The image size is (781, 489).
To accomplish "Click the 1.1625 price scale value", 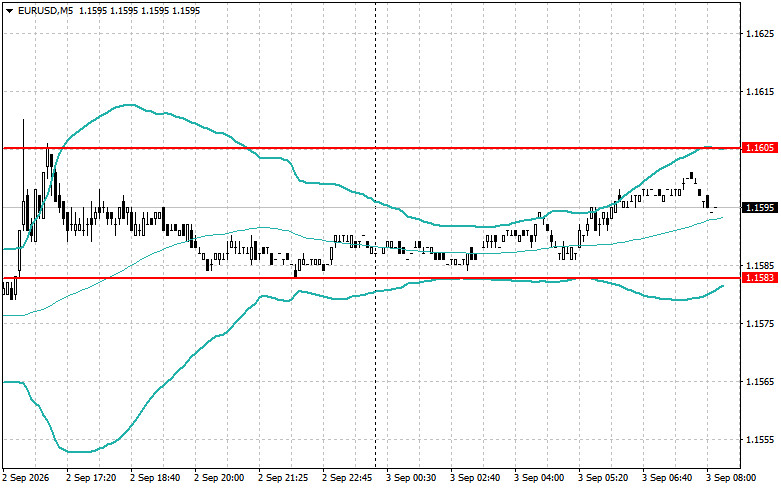I will coord(761,33).
